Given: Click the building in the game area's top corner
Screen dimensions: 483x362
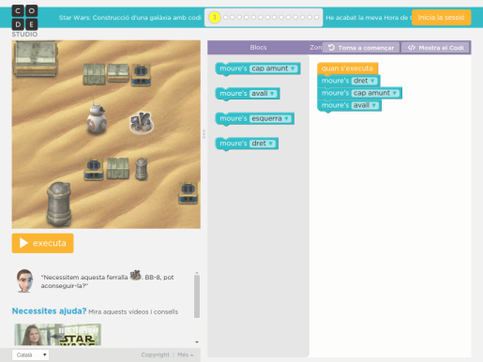Looking at the screenshot, I should (35, 58).
